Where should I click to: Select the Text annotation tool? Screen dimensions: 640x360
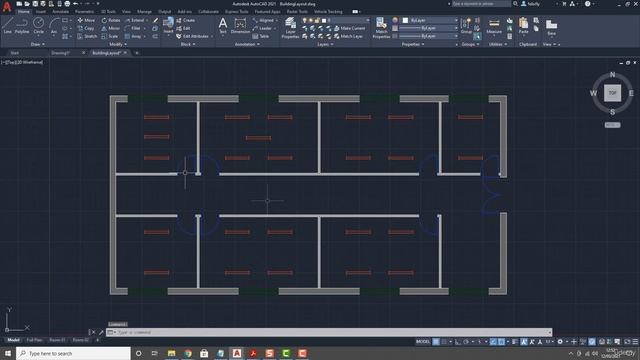(223, 25)
